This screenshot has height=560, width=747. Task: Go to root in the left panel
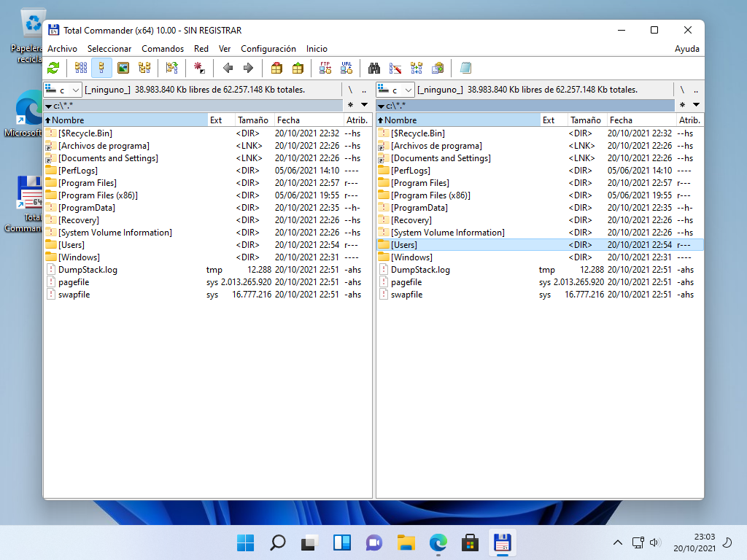click(350, 90)
